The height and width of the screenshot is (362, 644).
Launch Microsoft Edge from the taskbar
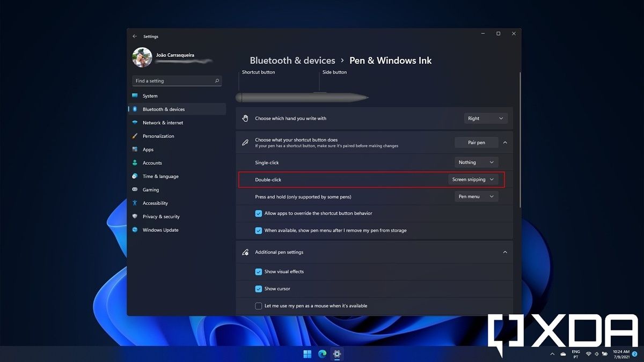tap(321, 354)
